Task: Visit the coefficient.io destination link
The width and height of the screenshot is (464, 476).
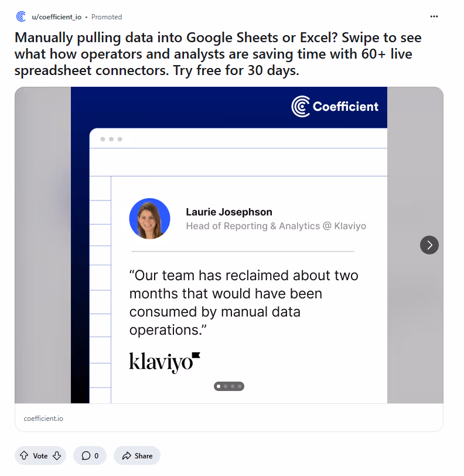Action: point(44,419)
